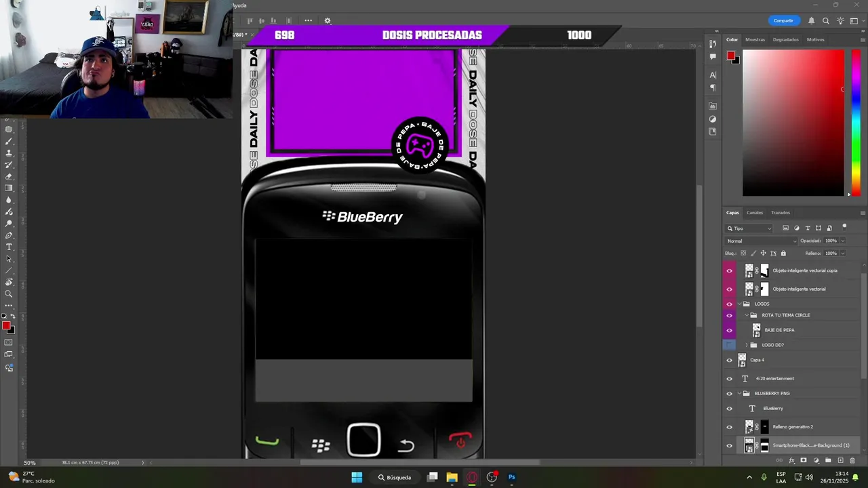Open Windows Start button
The width and height of the screenshot is (868, 488).
pyautogui.click(x=357, y=477)
